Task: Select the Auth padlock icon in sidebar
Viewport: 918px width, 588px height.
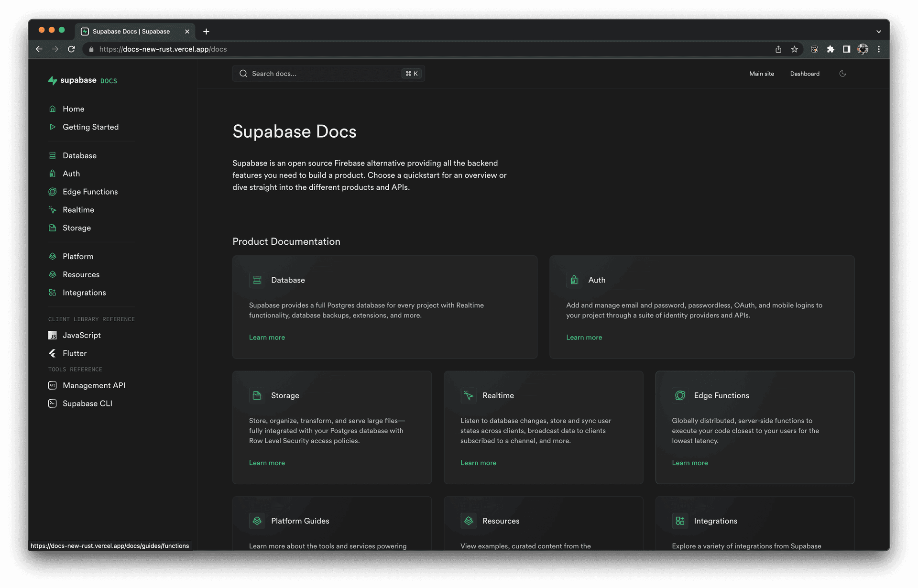Action: 53,174
